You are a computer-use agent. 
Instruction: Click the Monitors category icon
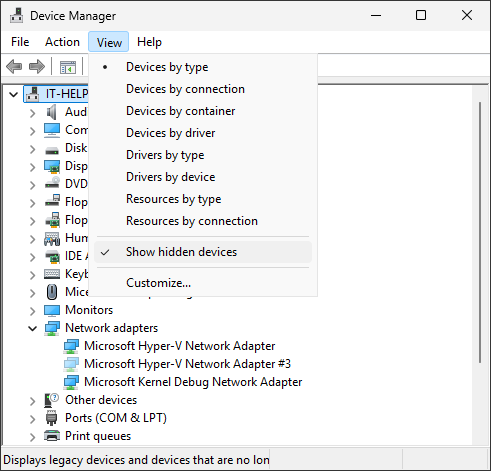point(52,310)
